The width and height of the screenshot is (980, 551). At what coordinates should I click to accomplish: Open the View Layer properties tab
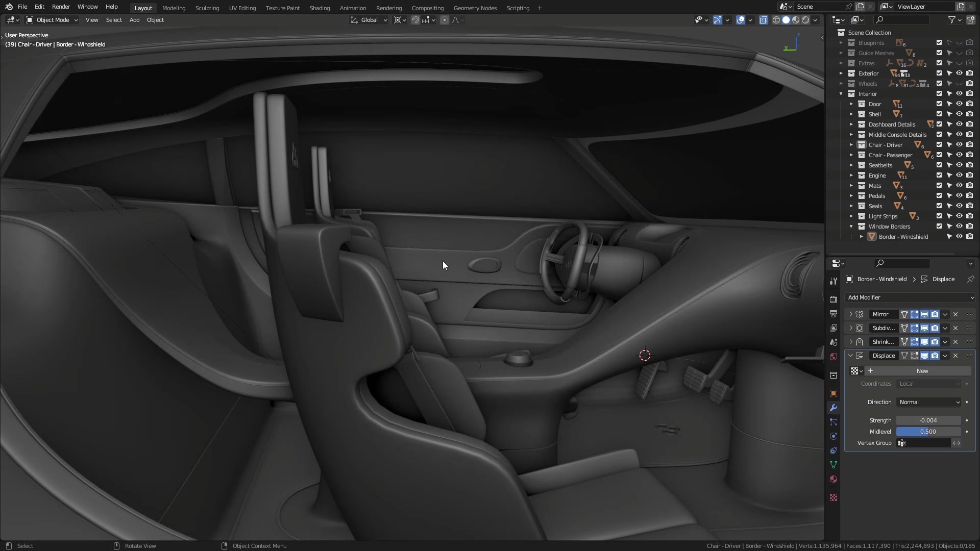pos(834,328)
